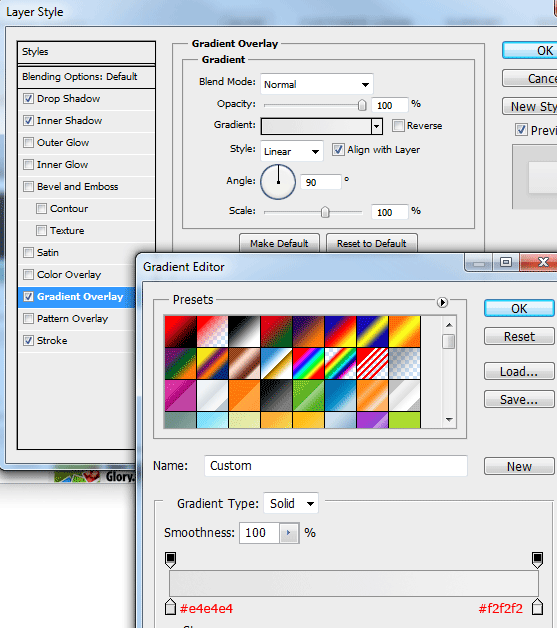557x628 pixels.
Task: Open the Blend Mode dropdown
Action: click(317, 84)
